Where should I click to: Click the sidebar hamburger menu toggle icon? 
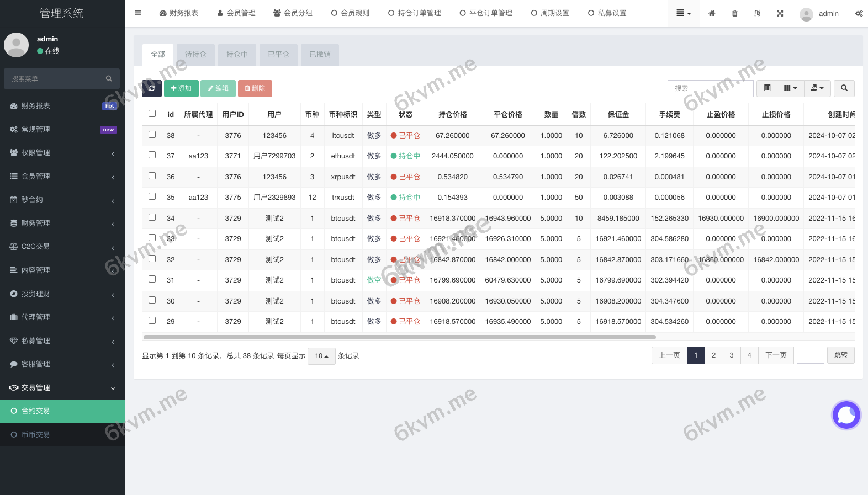coord(137,13)
